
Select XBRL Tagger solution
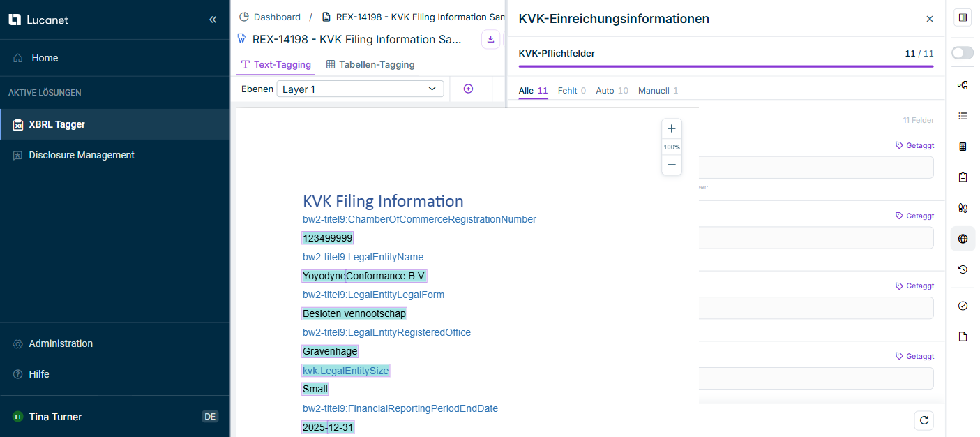pos(114,124)
